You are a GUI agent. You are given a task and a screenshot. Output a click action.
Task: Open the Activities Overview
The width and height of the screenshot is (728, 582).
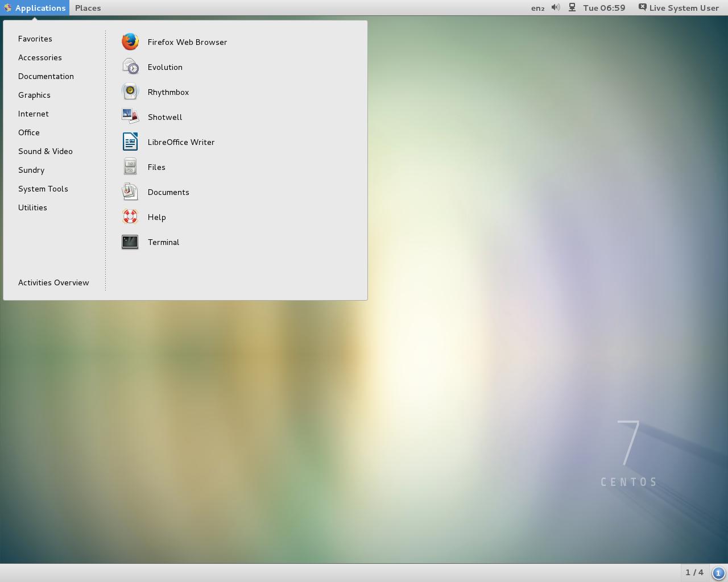(x=53, y=282)
